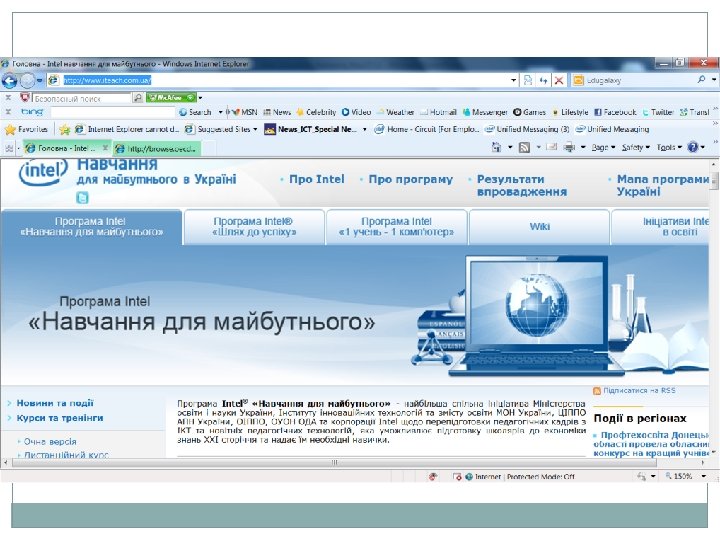Open the MSN toolbar link
720x540 pixels.
245,112
